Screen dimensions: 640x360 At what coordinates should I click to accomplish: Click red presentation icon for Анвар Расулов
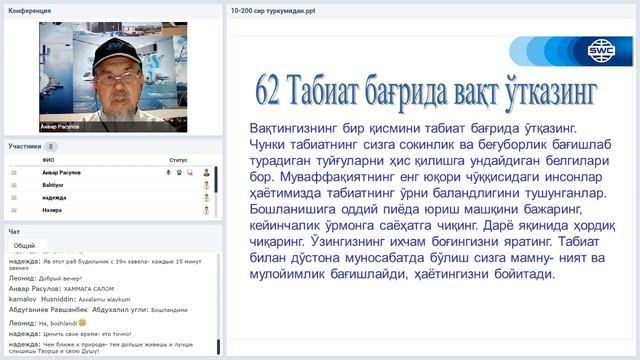pyautogui.click(x=189, y=173)
